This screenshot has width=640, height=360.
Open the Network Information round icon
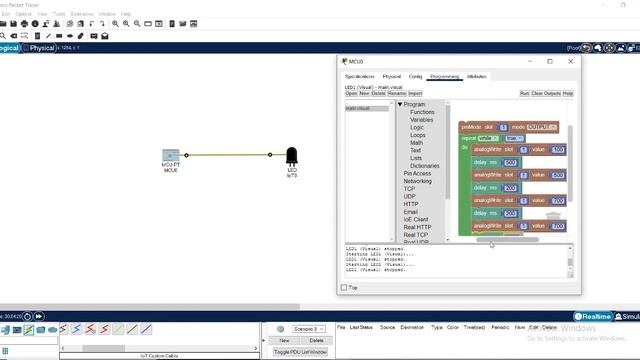35,24
